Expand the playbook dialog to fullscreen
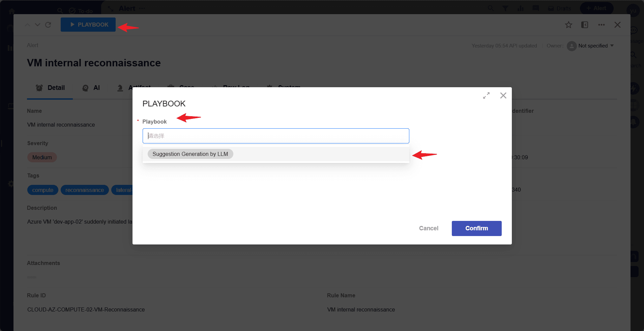 (x=486, y=96)
